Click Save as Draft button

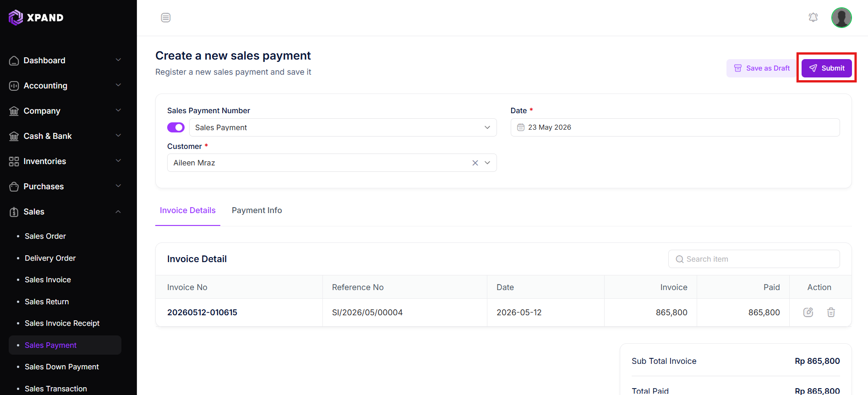point(762,68)
